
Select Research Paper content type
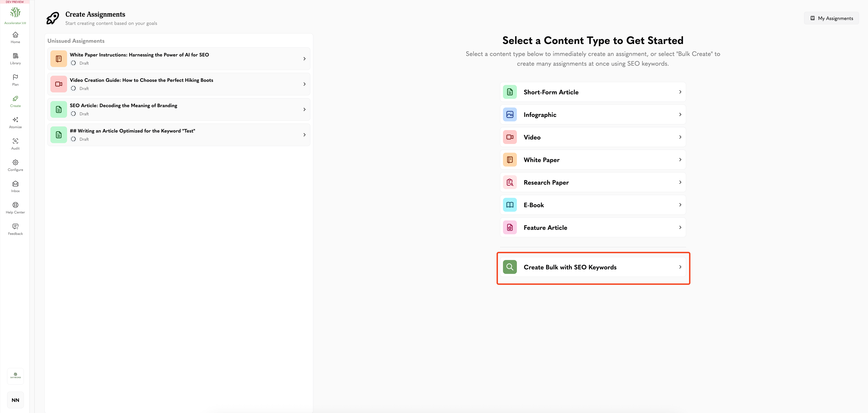593,182
